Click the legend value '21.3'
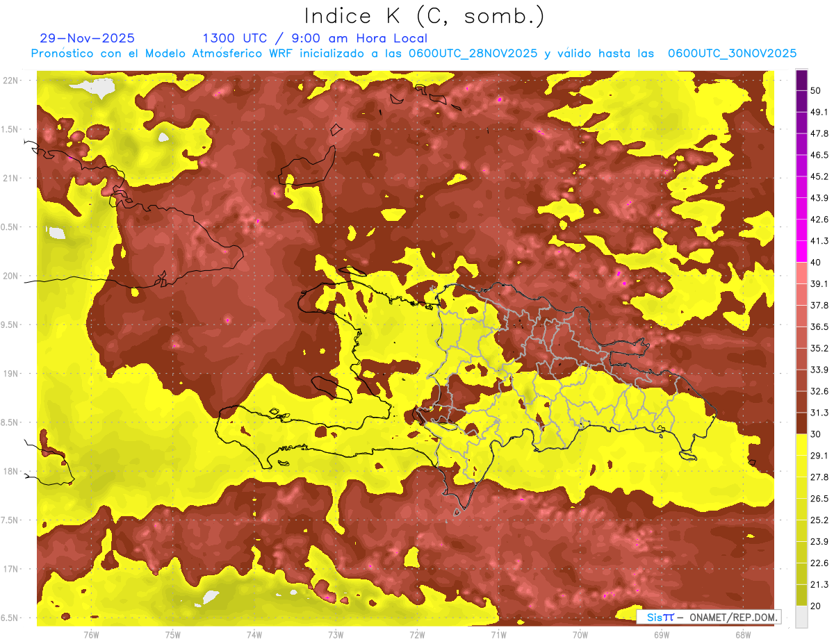Viewport: 834px width, 644px height. coord(819,585)
